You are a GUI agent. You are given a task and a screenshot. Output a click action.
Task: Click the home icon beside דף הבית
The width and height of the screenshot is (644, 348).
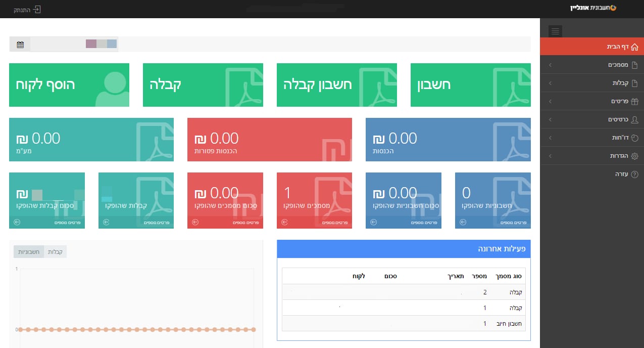pos(635,47)
